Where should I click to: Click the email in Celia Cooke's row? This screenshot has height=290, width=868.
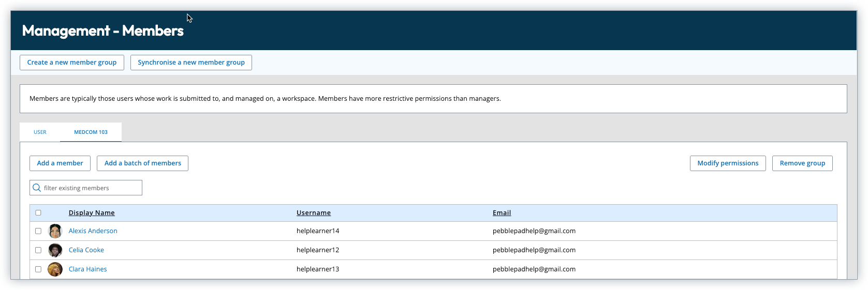tap(534, 250)
